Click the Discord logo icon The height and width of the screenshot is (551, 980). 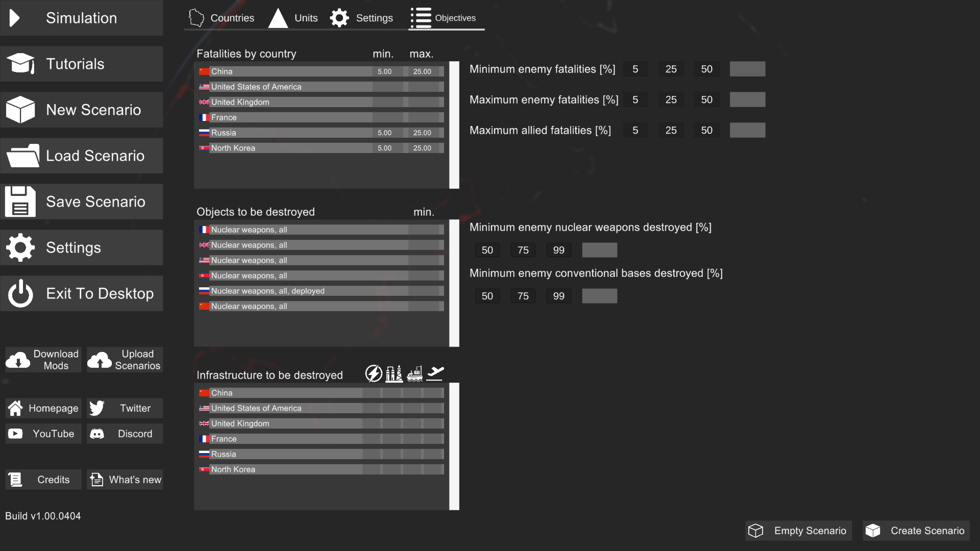click(x=97, y=434)
